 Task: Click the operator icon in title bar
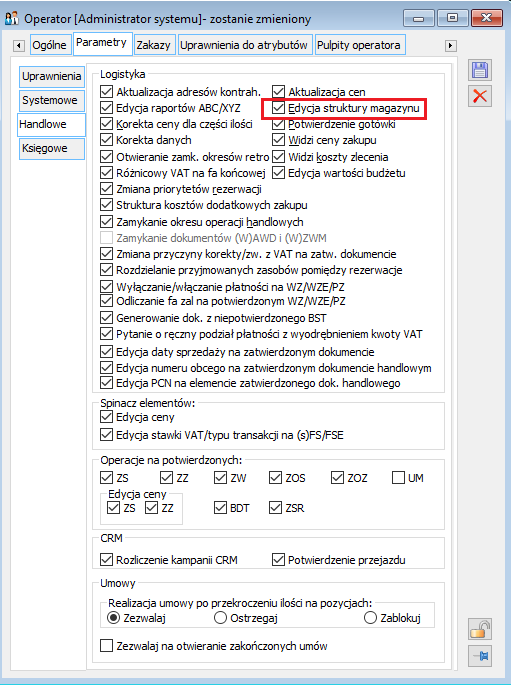coord(12,18)
